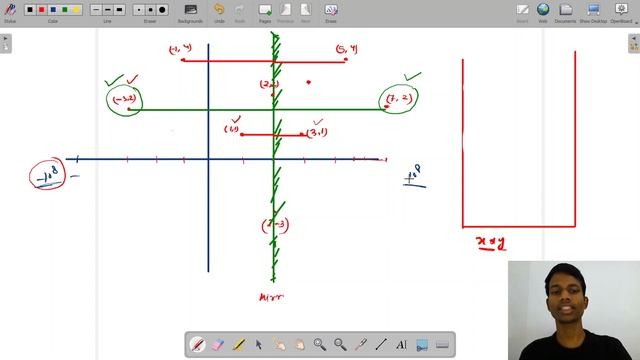The width and height of the screenshot is (640, 360).
Task: Open the Stylus toolbar button
Action: point(10,13)
